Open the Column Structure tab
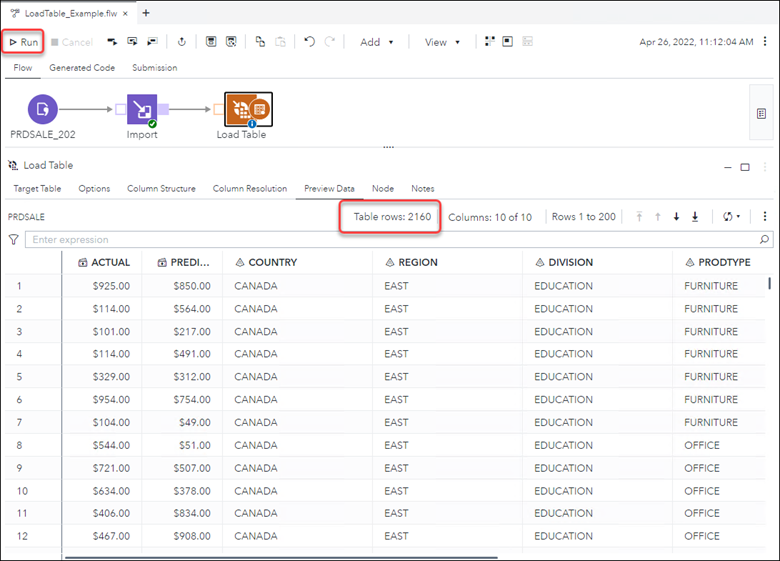Image resolution: width=780 pixels, height=561 pixels. pos(161,188)
